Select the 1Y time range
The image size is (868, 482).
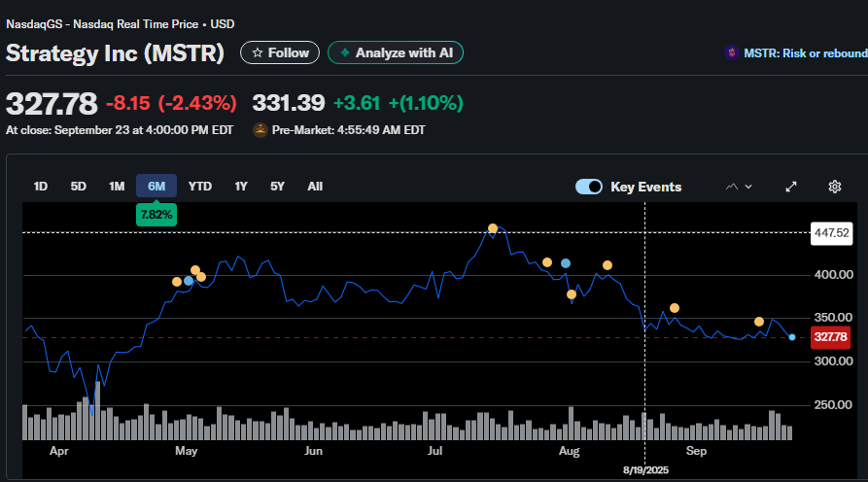(x=241, y=187)
